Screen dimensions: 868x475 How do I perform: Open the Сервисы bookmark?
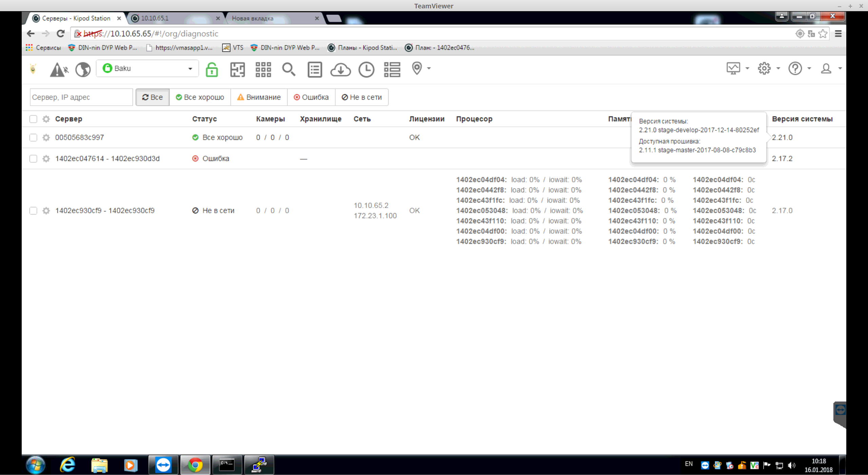43,48
